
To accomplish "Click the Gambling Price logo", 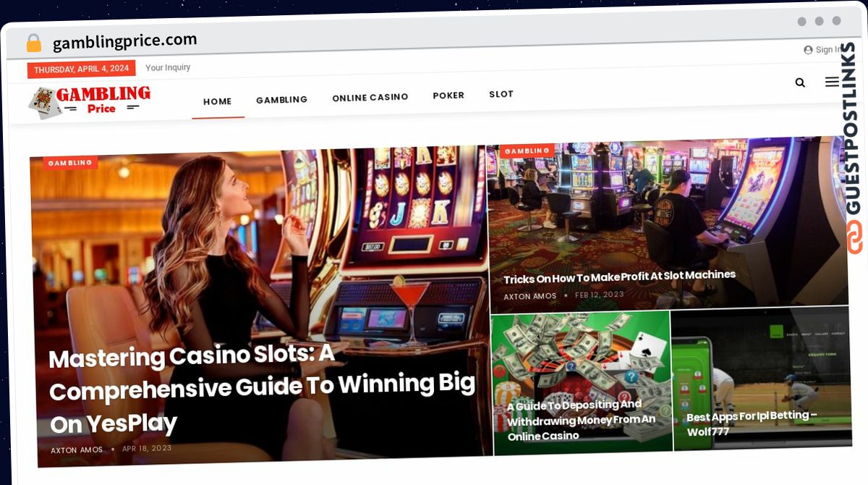I will 90,101.
